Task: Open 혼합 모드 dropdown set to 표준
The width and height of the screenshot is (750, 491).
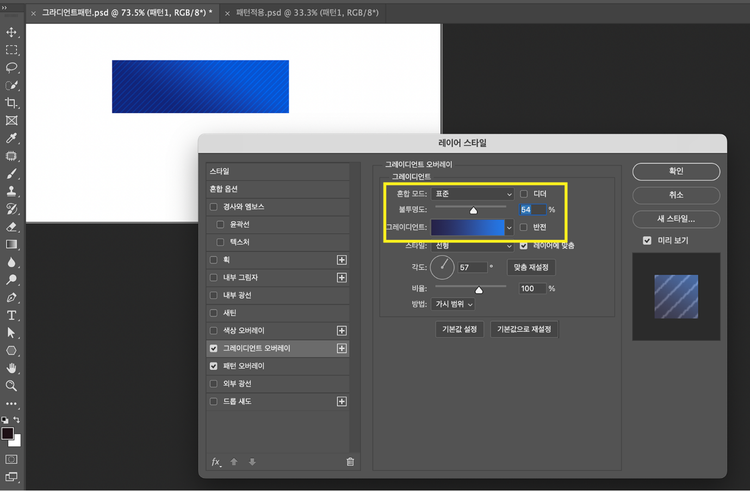Action: click(x=472, y=194)
